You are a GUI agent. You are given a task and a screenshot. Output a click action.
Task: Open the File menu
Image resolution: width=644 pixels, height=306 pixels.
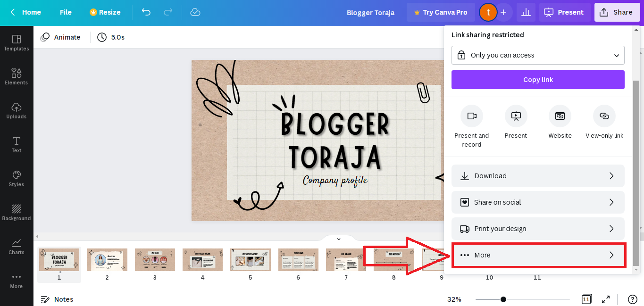pyautogui.click(x=66, y=12)
